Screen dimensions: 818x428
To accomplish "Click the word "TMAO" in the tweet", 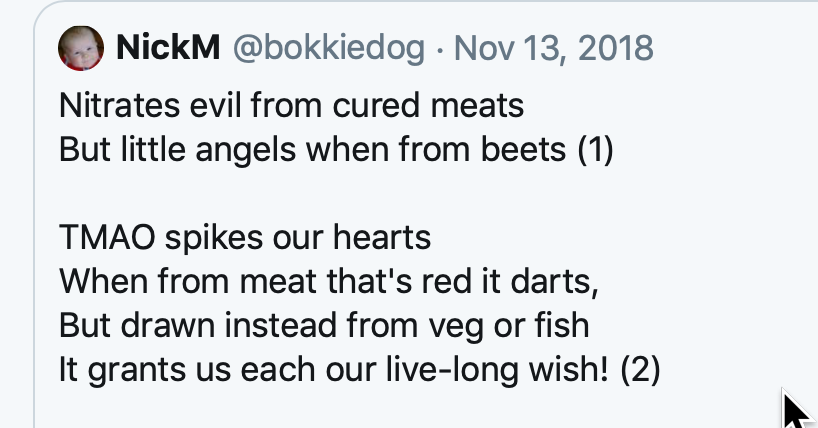I will (107, 237).
